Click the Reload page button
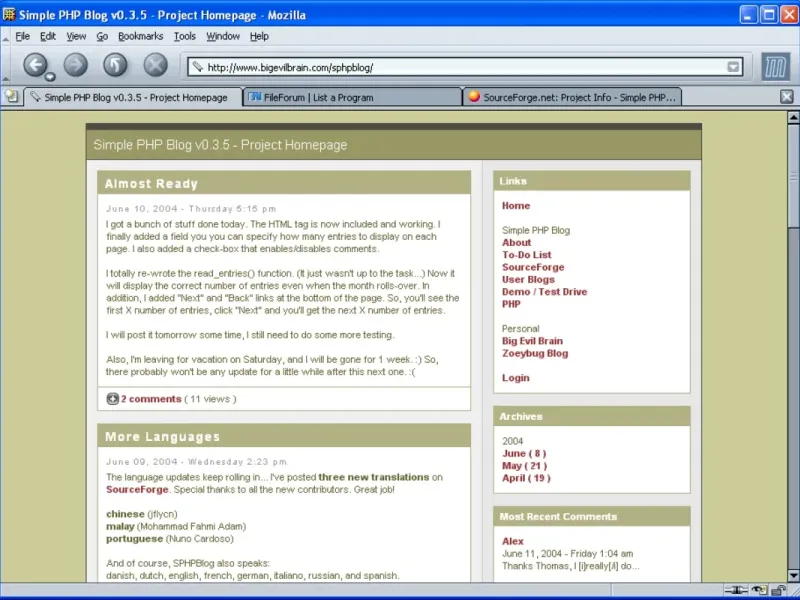The width and height of the screenshot is (800, 600). (115, 65)
